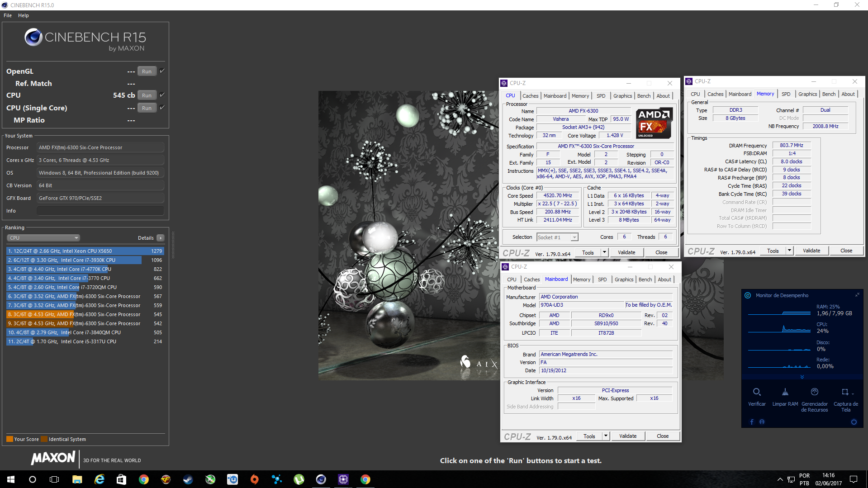Click the AMD FX logo in CPU-Z
The width and height of the screenshot is (868, 488).
pos(654,123)
